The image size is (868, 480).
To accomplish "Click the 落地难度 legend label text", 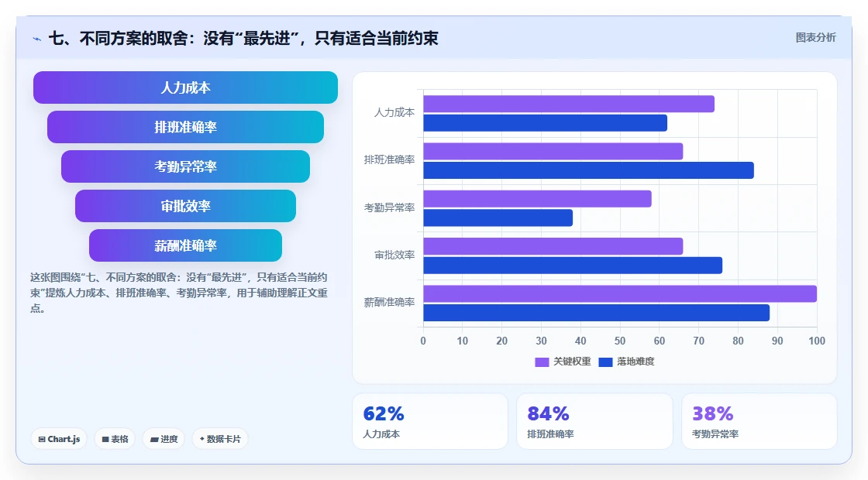I will [x=635, y=362].
